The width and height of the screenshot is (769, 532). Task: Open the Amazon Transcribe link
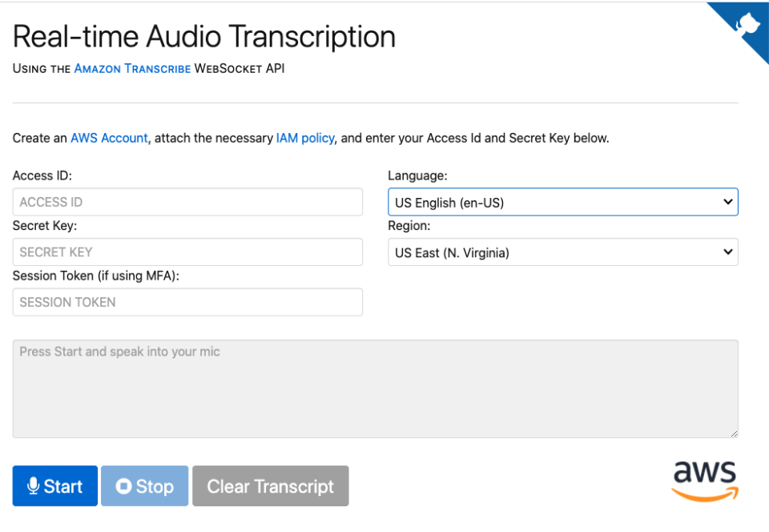click(132, 69)
